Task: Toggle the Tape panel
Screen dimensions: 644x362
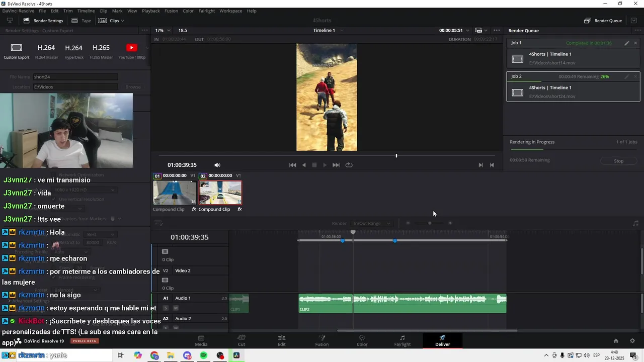Action: point(82,21)
